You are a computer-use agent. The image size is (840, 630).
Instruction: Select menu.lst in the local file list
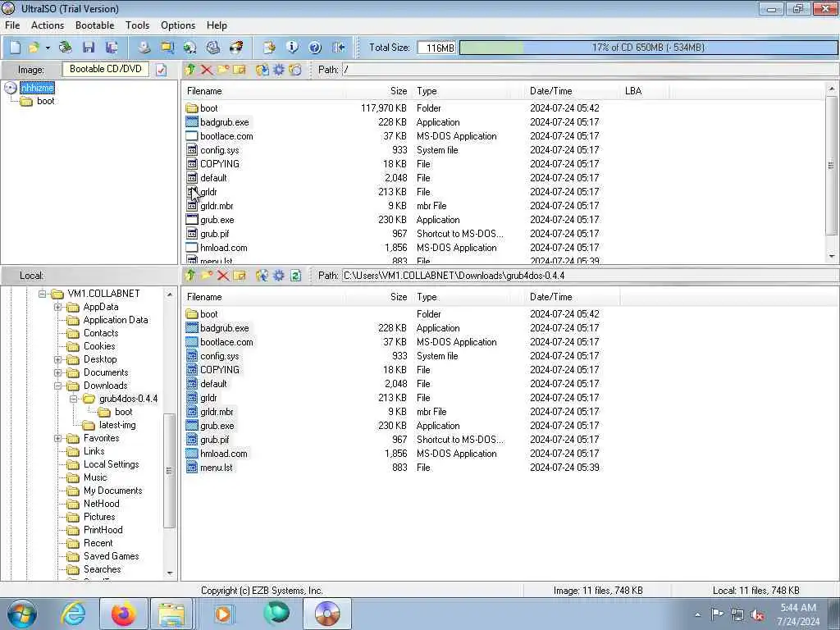[x=217, y=468]
